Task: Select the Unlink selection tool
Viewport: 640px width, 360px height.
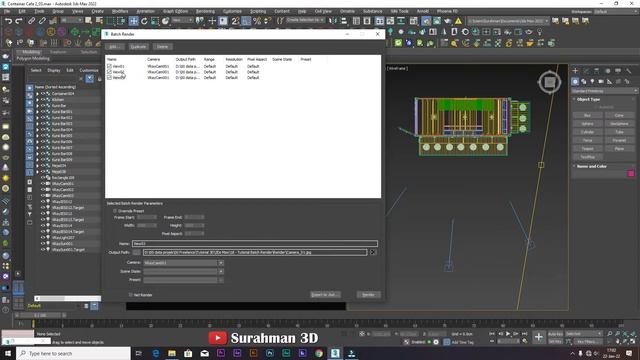Action: pos(42,21)
